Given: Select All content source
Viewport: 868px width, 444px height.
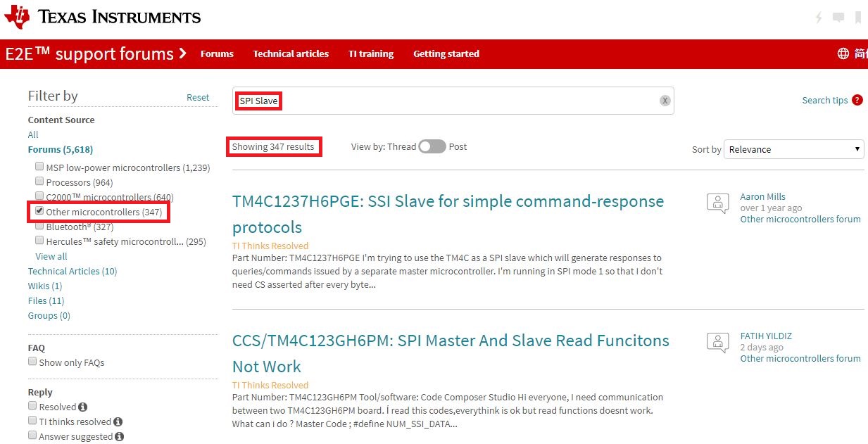Looking at the screenshot, I should (33, 134).
